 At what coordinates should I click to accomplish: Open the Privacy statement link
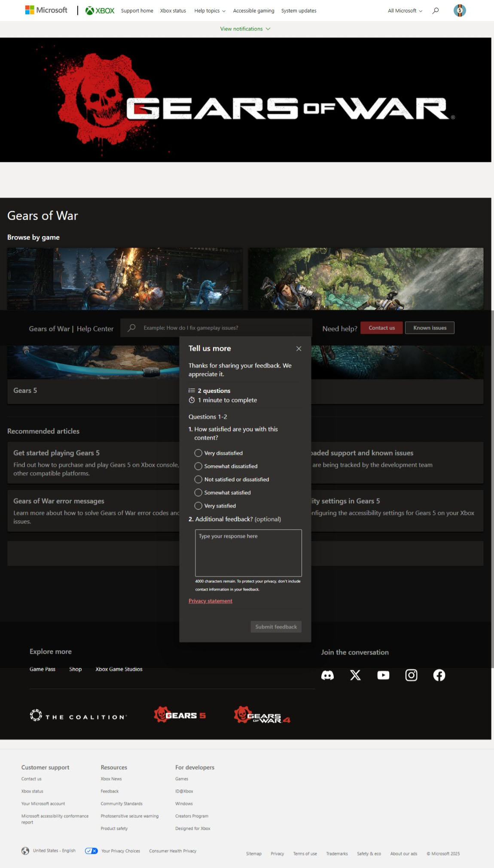tap(210, 601)
